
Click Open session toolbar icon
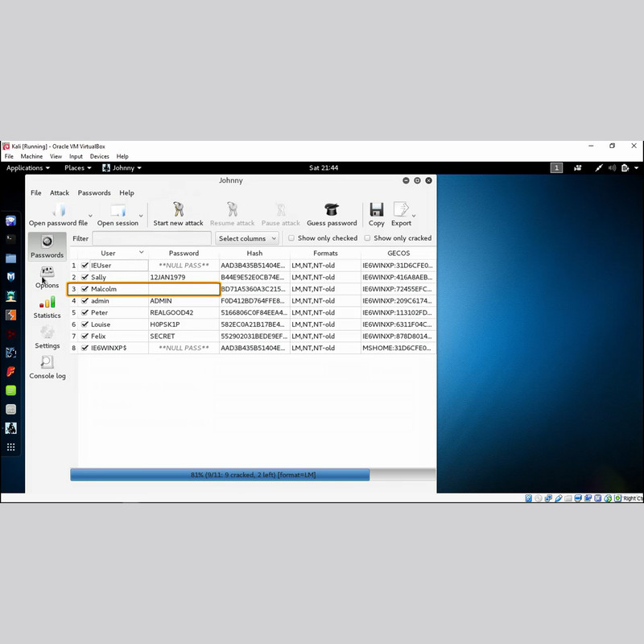tap(118, 210)
